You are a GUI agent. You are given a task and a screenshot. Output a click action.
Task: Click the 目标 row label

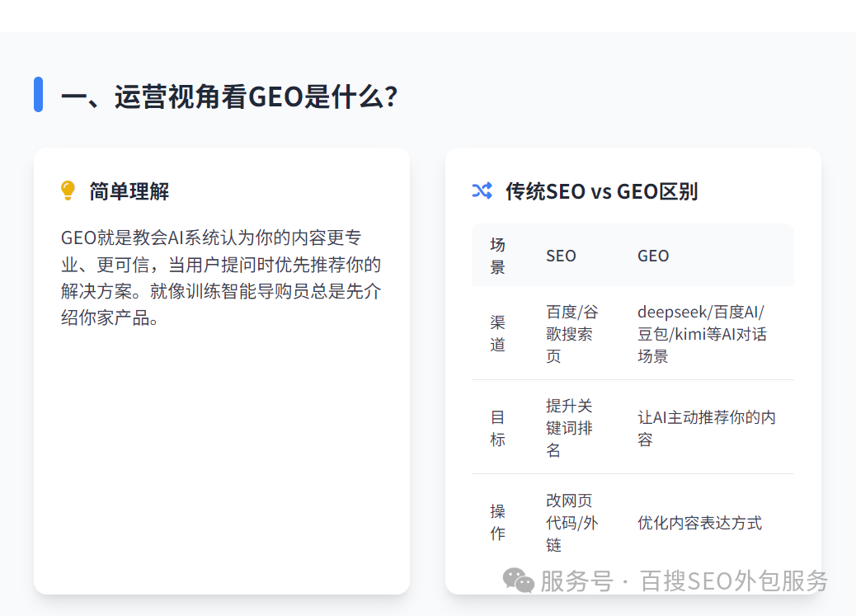[497, 428]
